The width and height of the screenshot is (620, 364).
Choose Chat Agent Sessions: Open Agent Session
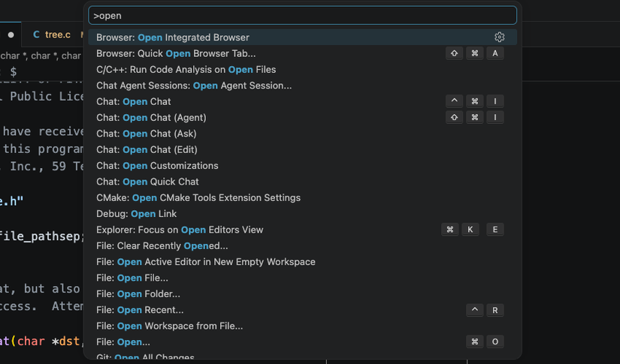[303, 86]
